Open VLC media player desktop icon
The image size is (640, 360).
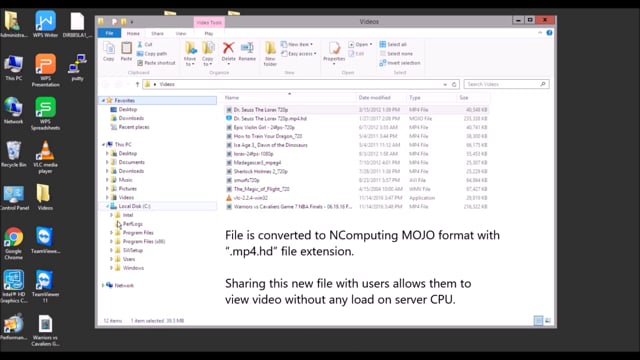coord(45,157)
